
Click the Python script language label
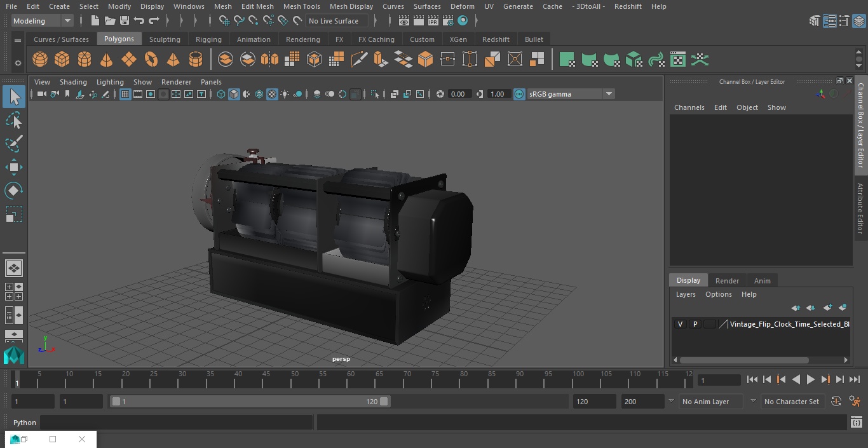pyautogui.click(x=25, y=423)
